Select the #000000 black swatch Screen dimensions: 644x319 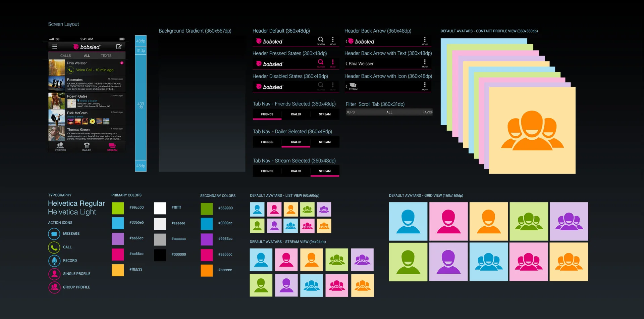(160, 255)
